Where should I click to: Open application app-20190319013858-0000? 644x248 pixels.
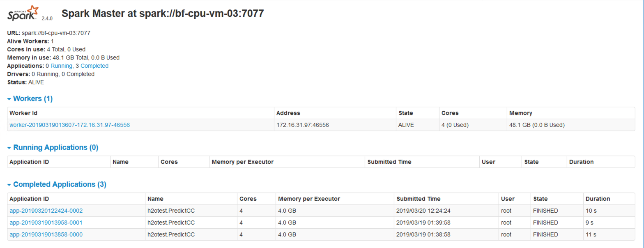pos(46,234)
